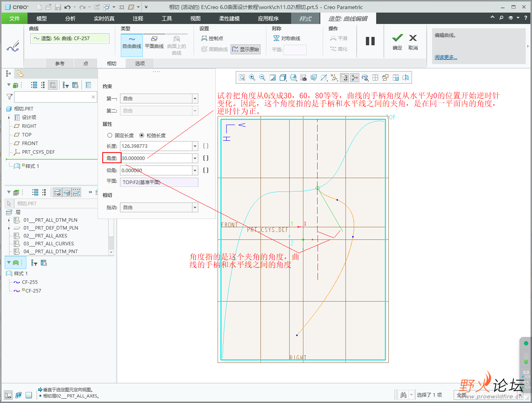532x403 pixels.
Task: Select the 固定长度 radio button
Action: (110, 135)
